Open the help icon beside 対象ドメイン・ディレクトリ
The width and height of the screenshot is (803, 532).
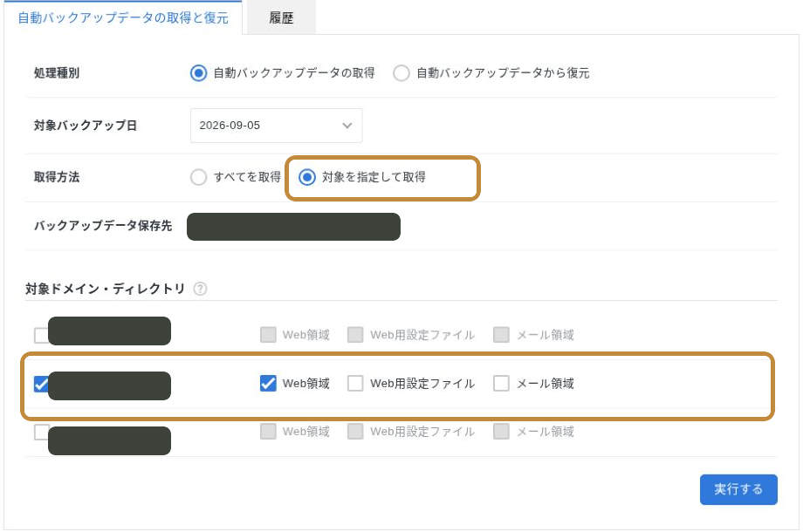(200, 289)
